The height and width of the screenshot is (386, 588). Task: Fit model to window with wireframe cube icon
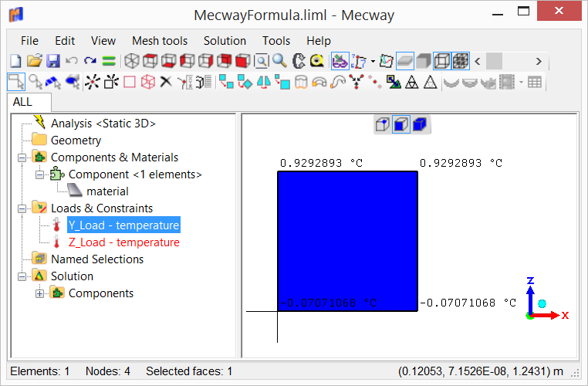pos(132,61)
